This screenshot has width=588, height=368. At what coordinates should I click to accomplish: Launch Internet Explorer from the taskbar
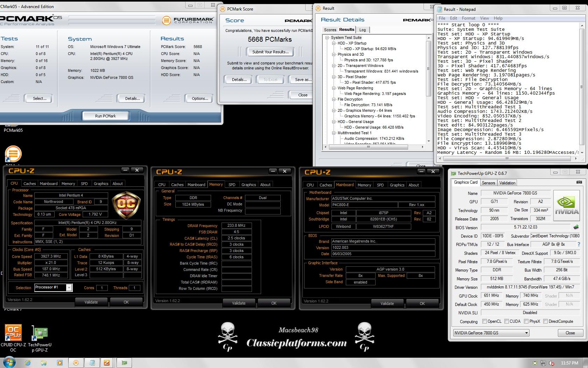[28, 363]
